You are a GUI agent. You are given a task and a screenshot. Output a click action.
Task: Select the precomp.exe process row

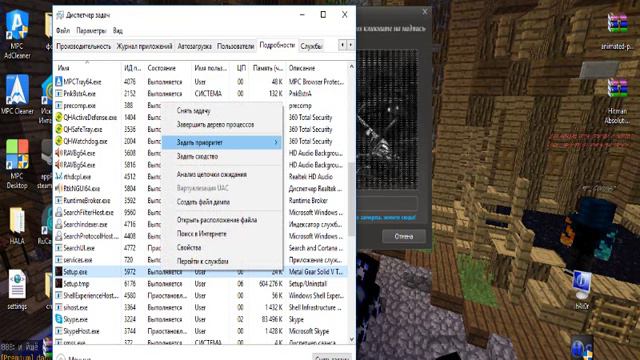pos(201,105)
